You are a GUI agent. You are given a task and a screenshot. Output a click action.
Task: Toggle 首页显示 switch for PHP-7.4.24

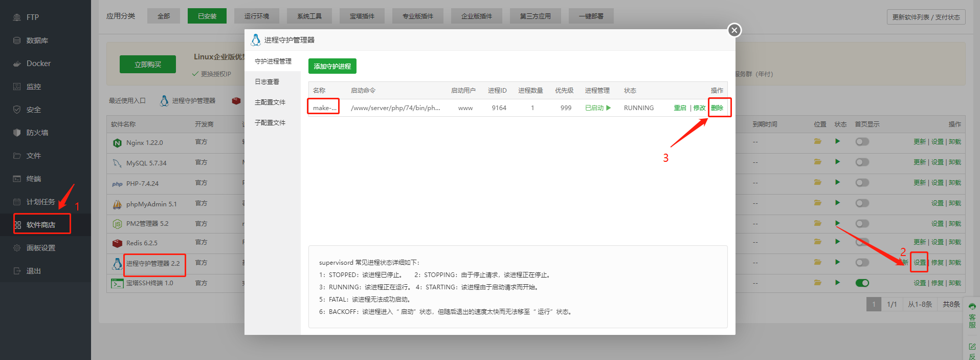862,183
